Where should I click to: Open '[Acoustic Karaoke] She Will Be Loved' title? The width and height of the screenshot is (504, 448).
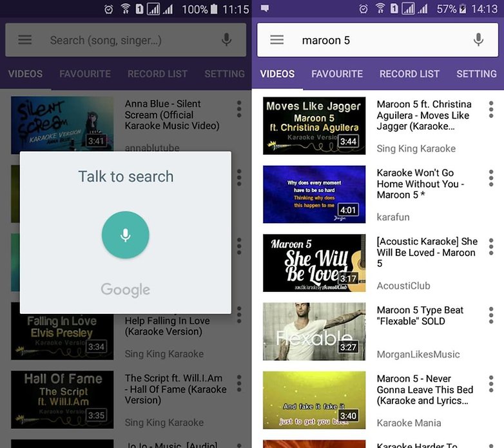coord(427,252)
